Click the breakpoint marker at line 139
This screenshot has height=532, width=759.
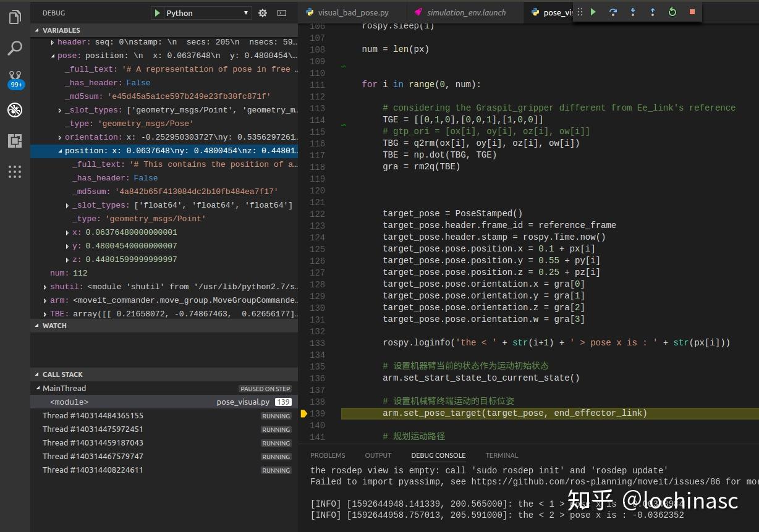tap(303, 413)
